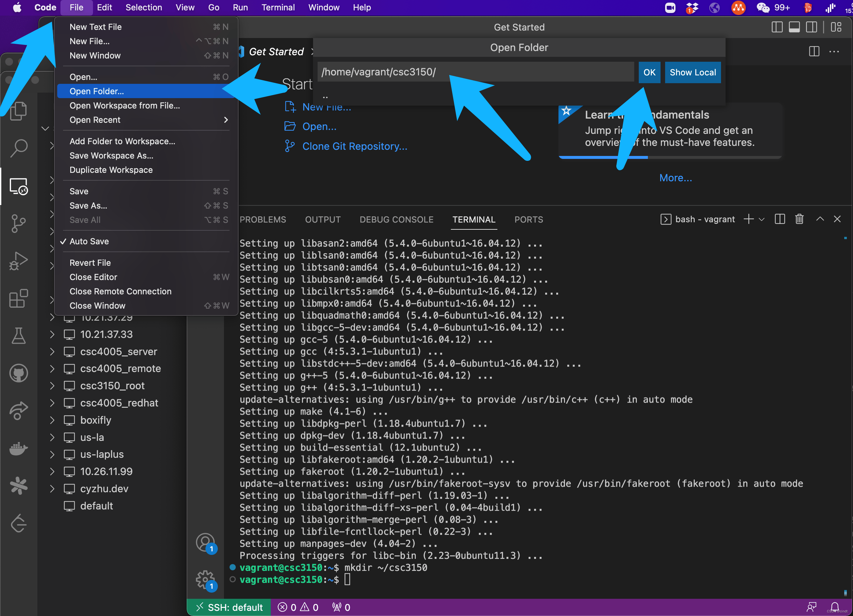Open the Manage gear icon

click(x=205, y=579)
